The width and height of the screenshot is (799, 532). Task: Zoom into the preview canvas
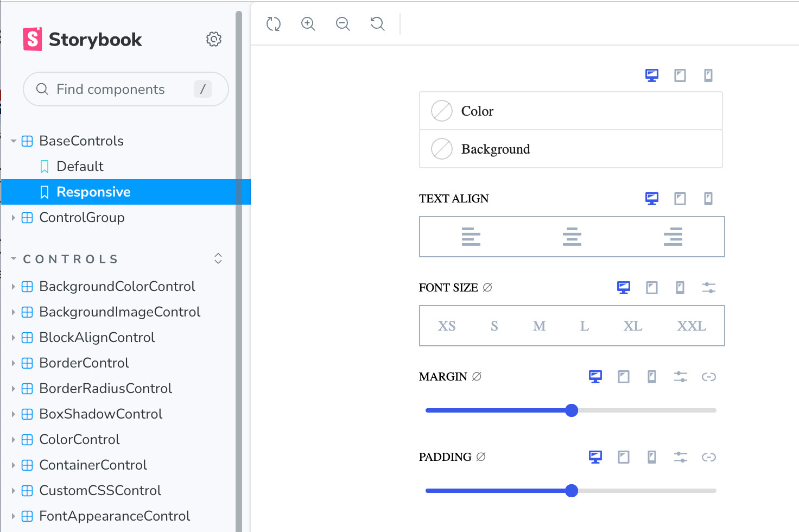coord(308,24)
